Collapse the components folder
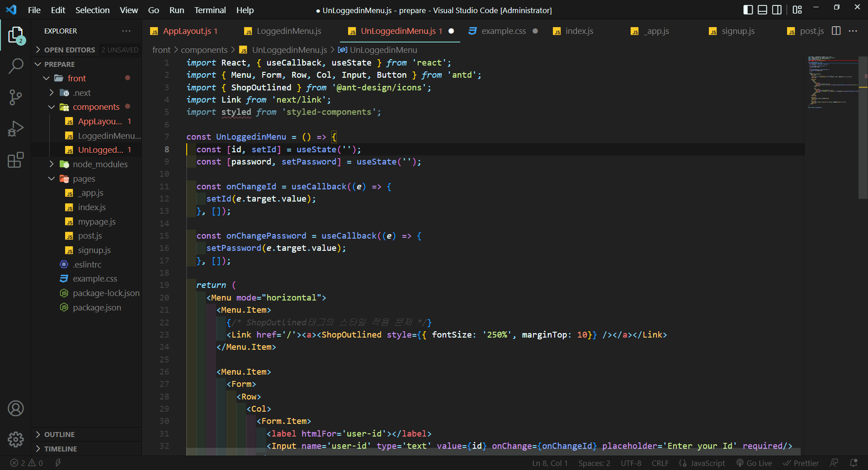Screen dimensions: 868x470 coord(52,107)
